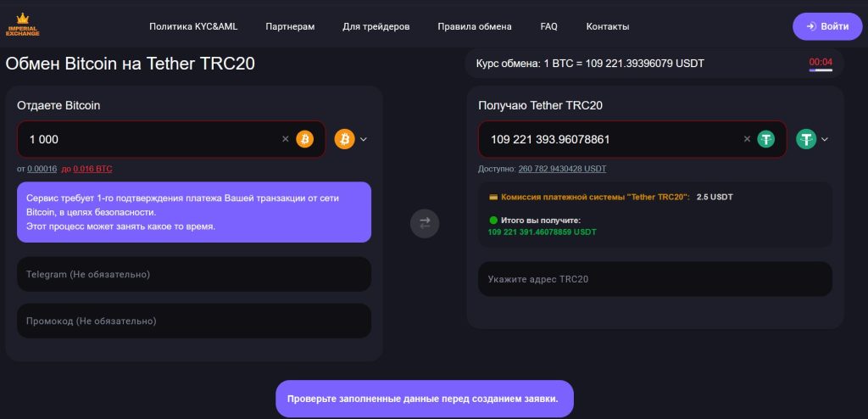Viewport: 868px width, 419px height.
Task: Click the green total indicator dot
Action: pos(492,221)
